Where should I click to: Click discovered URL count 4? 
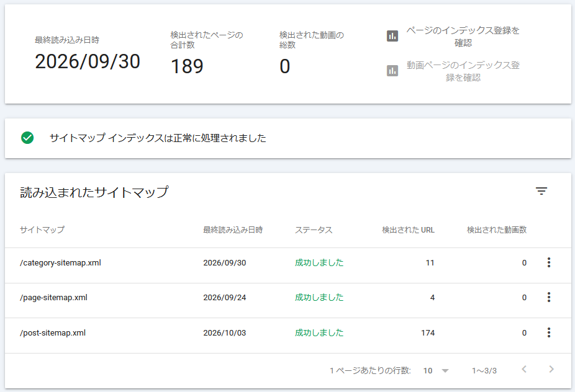[x=432, y=298]
